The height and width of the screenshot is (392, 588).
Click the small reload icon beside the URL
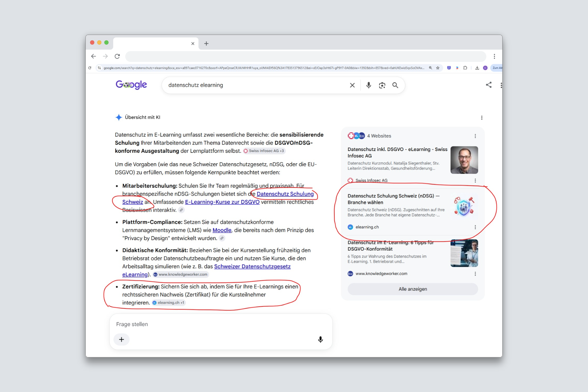tap(90, 68)
